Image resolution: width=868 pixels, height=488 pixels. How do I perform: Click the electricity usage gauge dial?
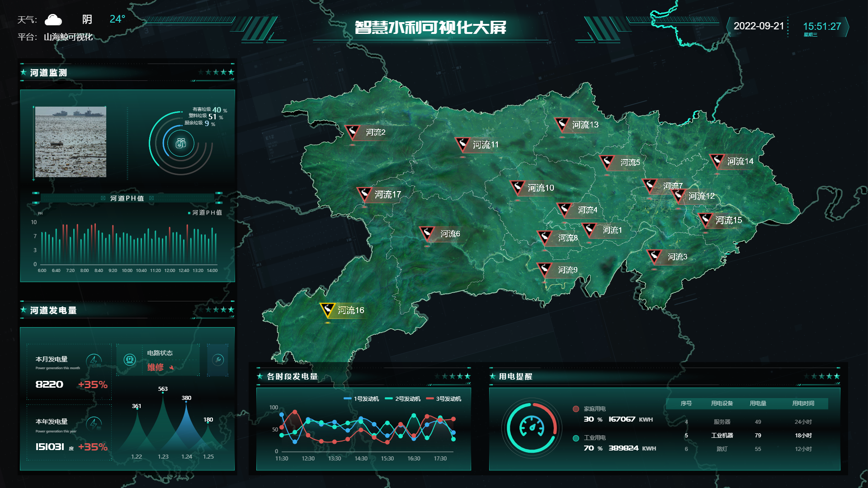[533, 426]
